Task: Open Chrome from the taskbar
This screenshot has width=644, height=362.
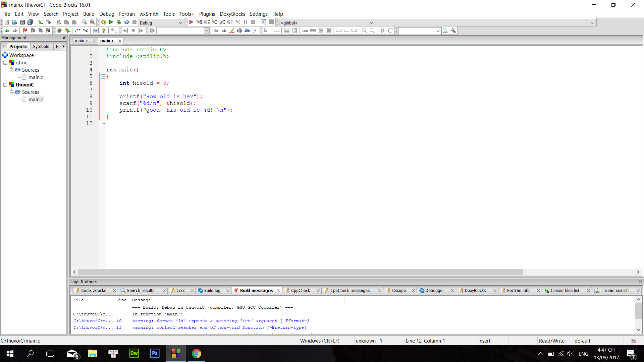Action: point(197,354)
